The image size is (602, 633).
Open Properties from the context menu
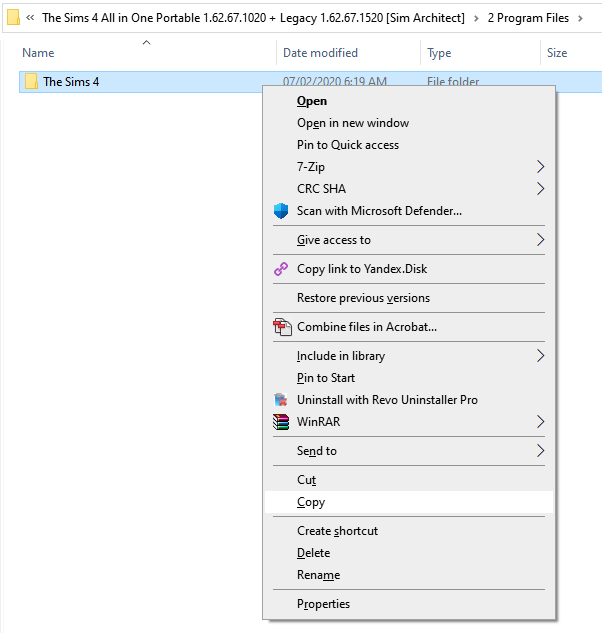(x=409, y=604)
